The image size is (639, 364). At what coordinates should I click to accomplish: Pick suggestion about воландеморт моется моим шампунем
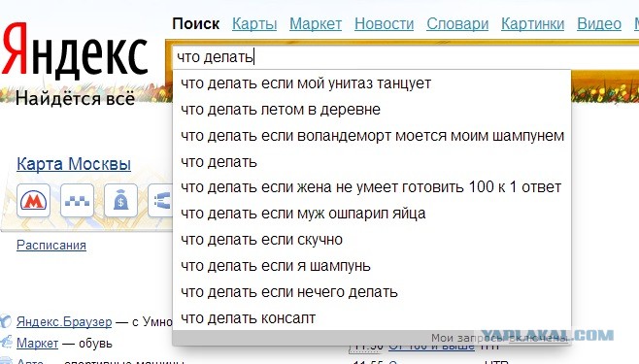tap(372, 135)
